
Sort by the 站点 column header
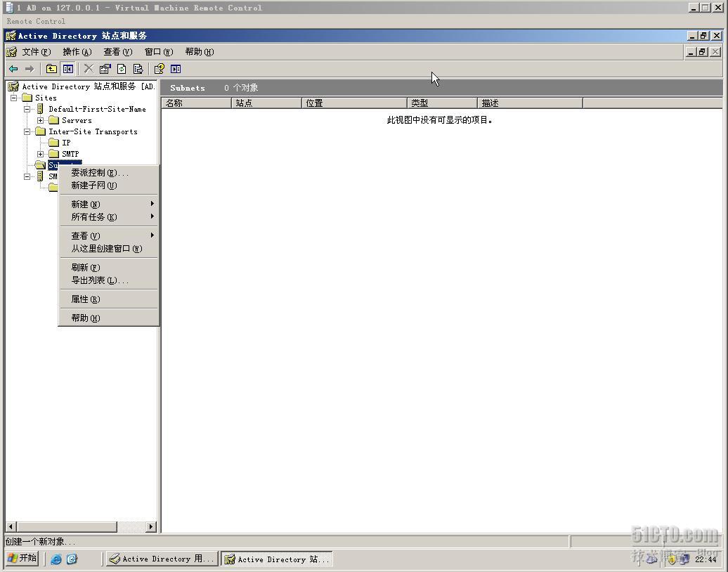266,103
